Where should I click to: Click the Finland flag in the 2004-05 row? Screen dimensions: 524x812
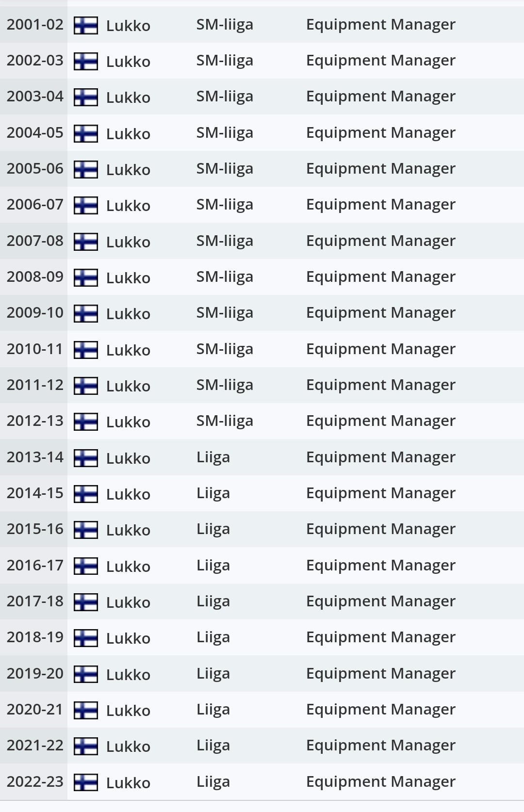(x=86, y=133)
